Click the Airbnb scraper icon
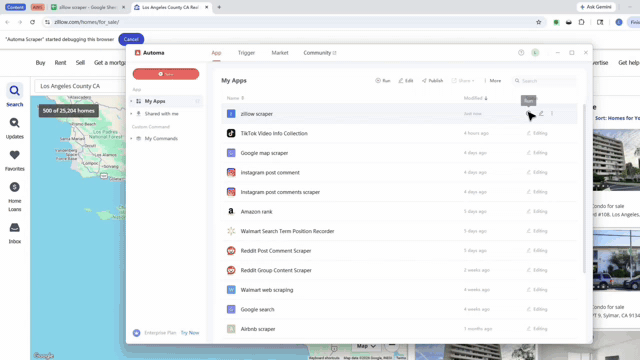The width and height of the screenshot is (640, 360). pos(231,329)
